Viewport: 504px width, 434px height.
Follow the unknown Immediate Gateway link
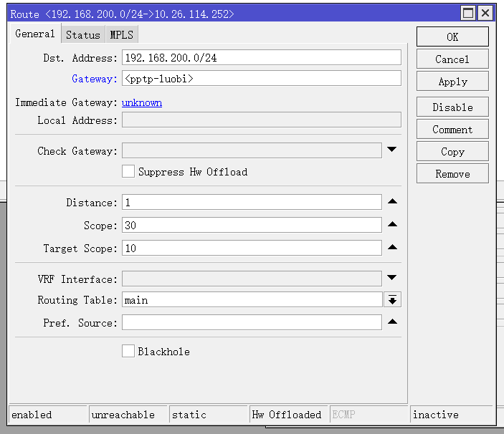pyautogui.click(x=142, y=102)
